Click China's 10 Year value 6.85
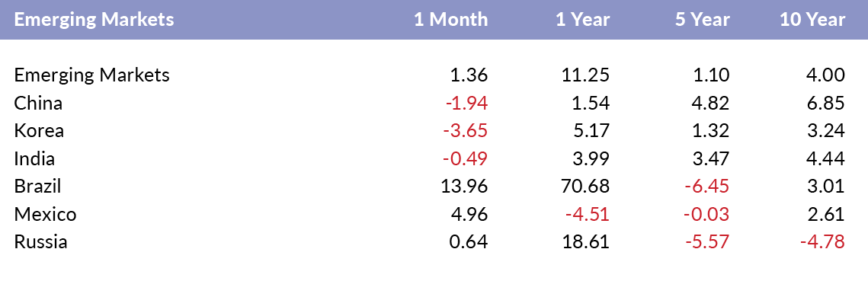The width and height of the screenshot is (868, 281). tap(827, 103)
